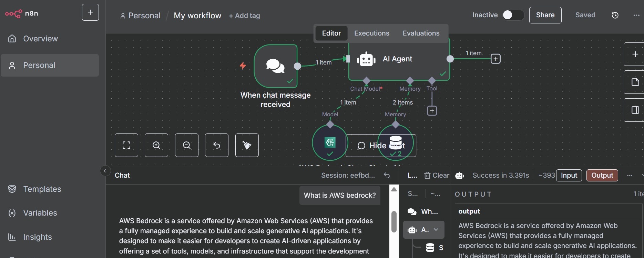This screenshot has height=258, width=644.
Task: Click the chat trigger output connector
Action: 297,66
